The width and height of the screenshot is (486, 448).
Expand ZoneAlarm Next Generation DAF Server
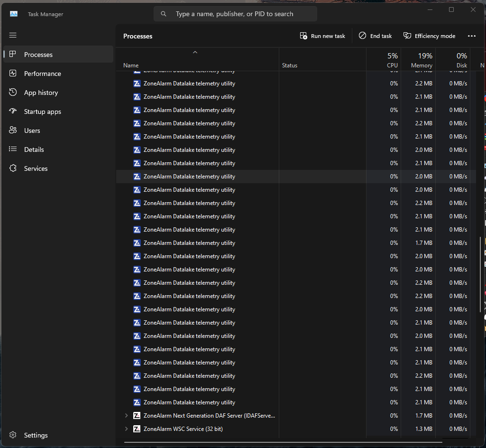(126, 416)
